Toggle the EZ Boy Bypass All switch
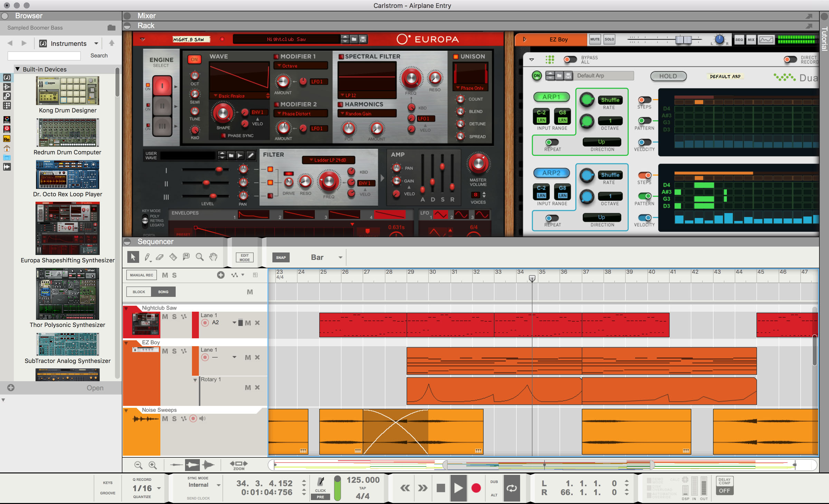 (570, 59)
